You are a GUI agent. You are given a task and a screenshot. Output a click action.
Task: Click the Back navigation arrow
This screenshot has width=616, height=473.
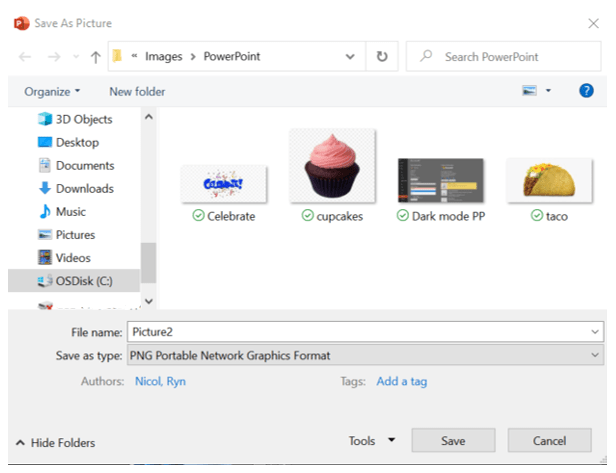pyautogui.click(x=22, y=57)
